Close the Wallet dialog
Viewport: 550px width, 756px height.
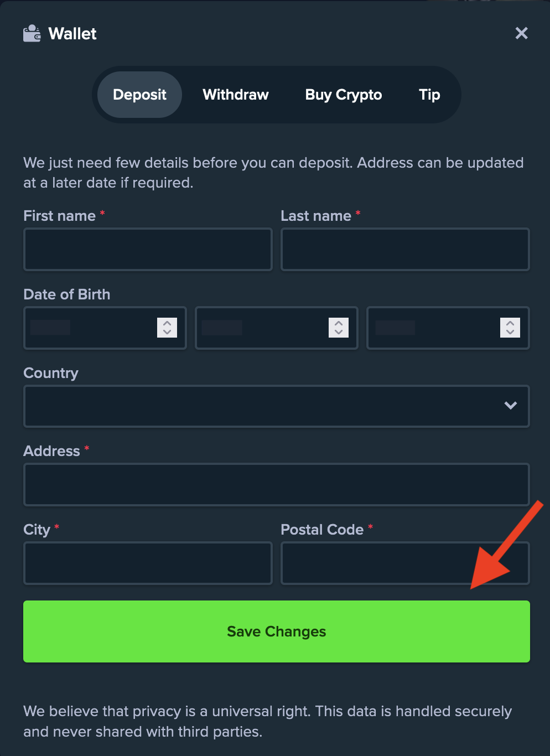(521, 33)
